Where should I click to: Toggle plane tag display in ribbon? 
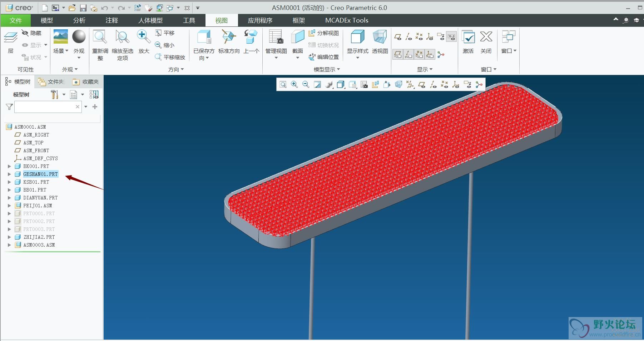point(397,54)
